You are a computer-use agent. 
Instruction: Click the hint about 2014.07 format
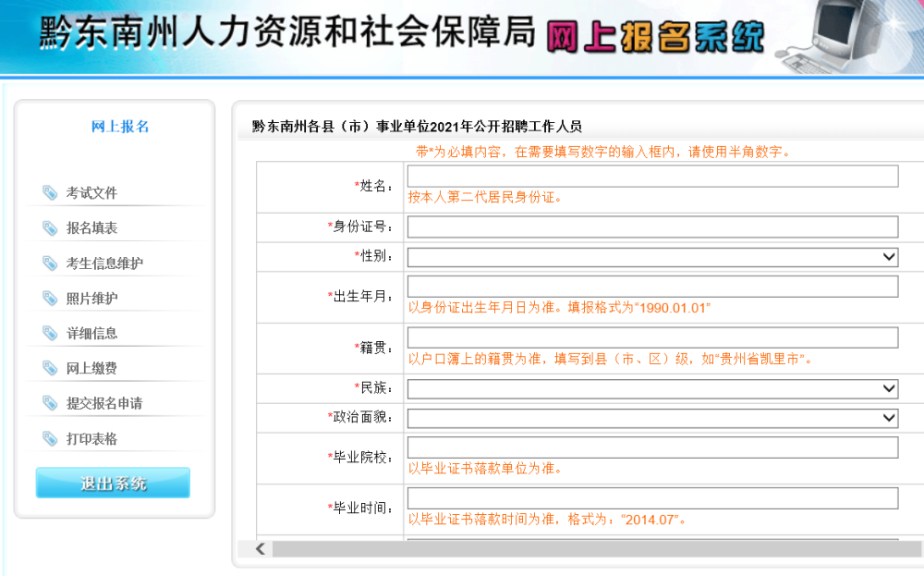point(547,520)
